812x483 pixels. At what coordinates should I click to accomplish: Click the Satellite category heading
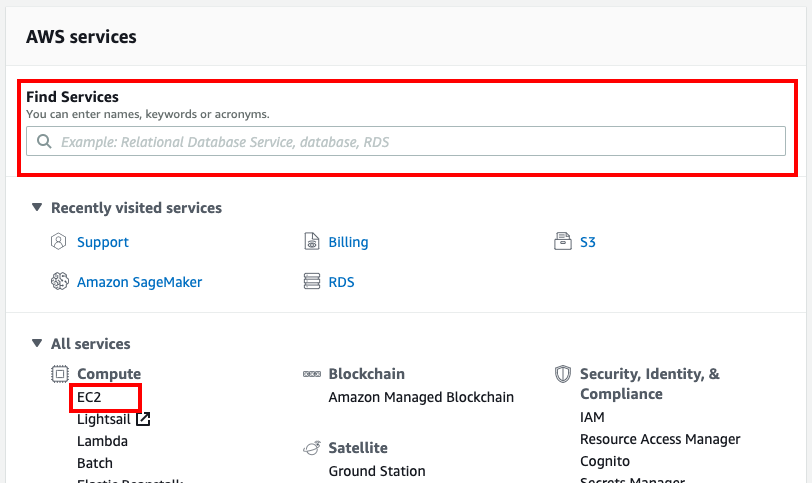point(358,448)
